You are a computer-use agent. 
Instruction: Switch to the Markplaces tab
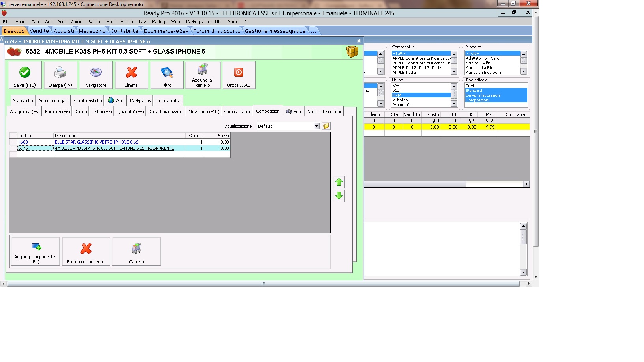point(140,101)
